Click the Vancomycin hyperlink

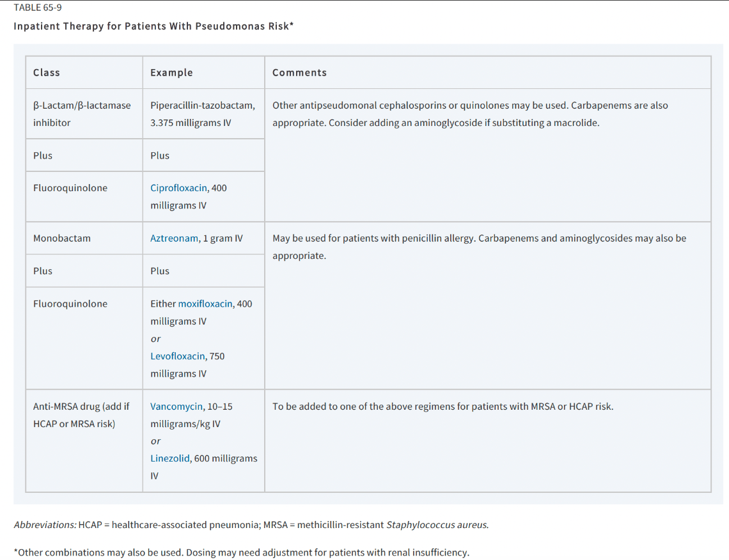pyautogui.click(x=176, y=406)
